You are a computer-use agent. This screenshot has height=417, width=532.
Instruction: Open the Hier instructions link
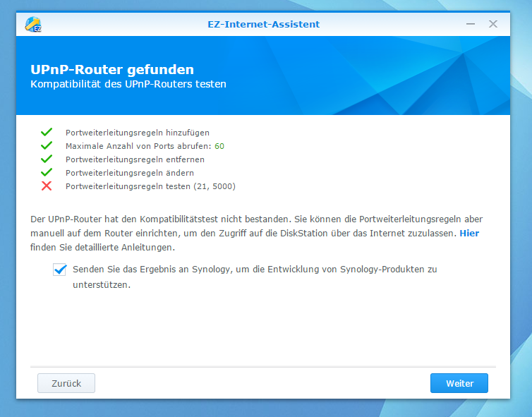click(469, 234)
